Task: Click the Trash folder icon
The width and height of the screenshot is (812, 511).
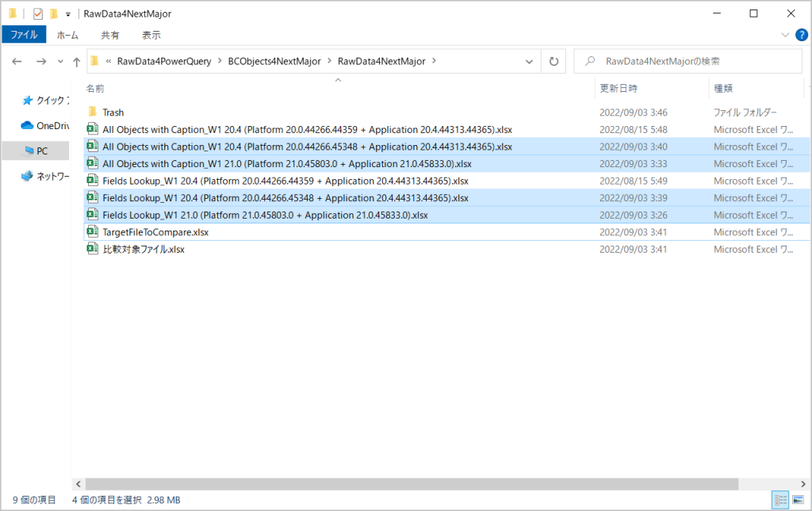Action: pos(92,112)
